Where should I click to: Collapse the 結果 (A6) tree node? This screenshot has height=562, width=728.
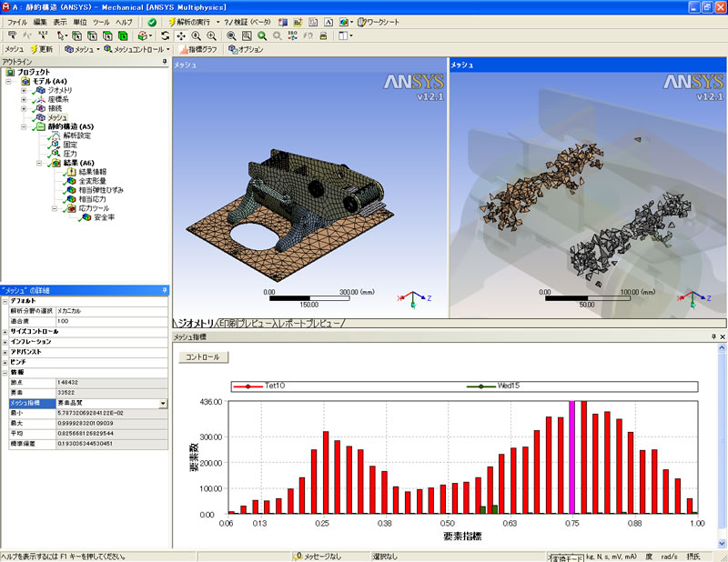point(39,163)
